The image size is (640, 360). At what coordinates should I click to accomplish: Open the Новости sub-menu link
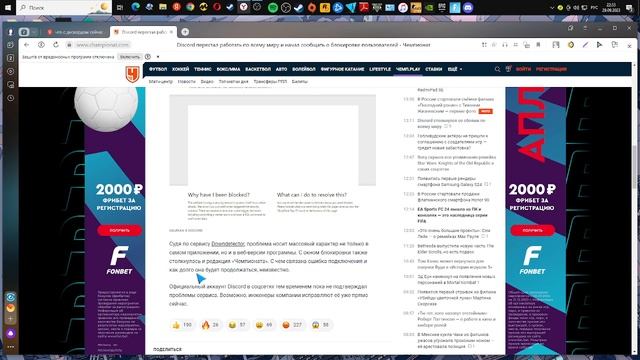187,82
